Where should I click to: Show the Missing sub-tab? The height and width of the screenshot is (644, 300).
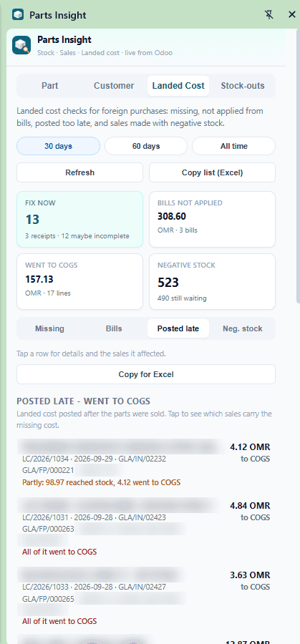(49, 328)
